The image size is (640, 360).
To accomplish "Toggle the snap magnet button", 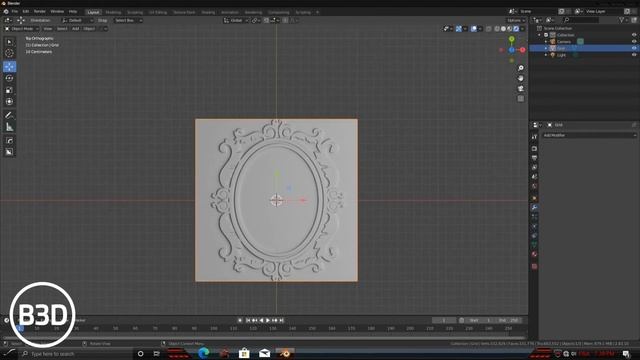I will point(266,20).
